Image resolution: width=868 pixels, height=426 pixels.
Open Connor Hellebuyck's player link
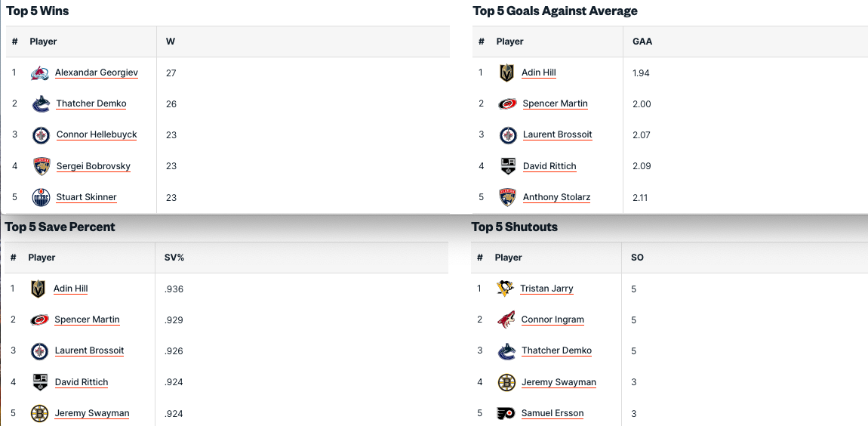pos(97,135)
